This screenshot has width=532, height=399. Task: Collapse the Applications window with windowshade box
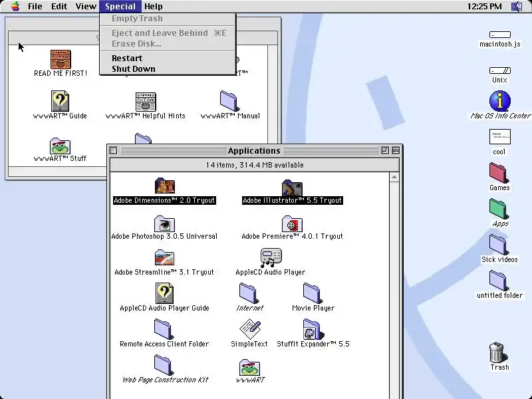click(x=396, y=150)
